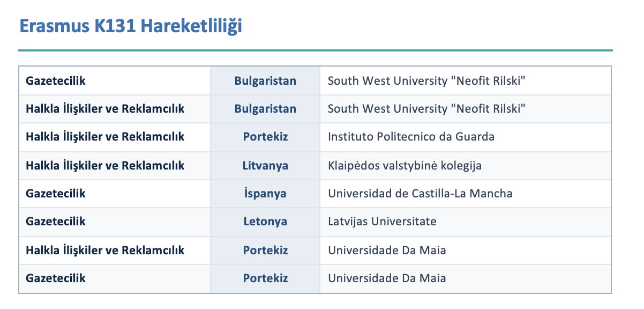Click Bulgaristan in the Halkla İlişkiler row
The width and height of the screenshot is (644, 309).
265,109
